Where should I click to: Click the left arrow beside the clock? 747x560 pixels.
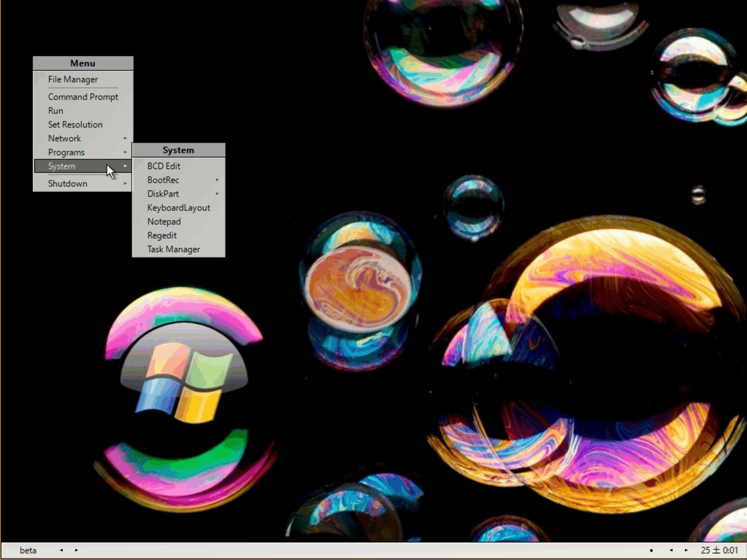[671, 550]
